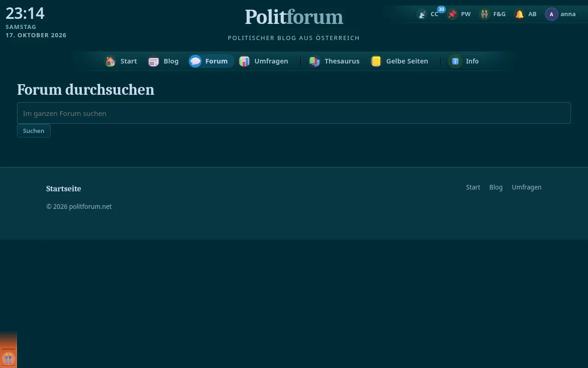Focus the 'Im ganzen Forum suchen' search field
This screenshot has height=368, width=588.
pyautogui.click(x=294, y=113)
